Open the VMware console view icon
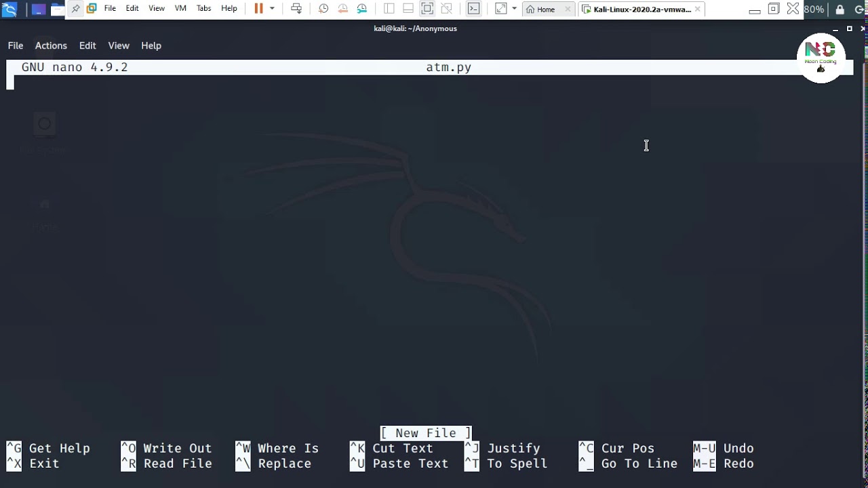868x488 pixels. click(x=473, y=9)
